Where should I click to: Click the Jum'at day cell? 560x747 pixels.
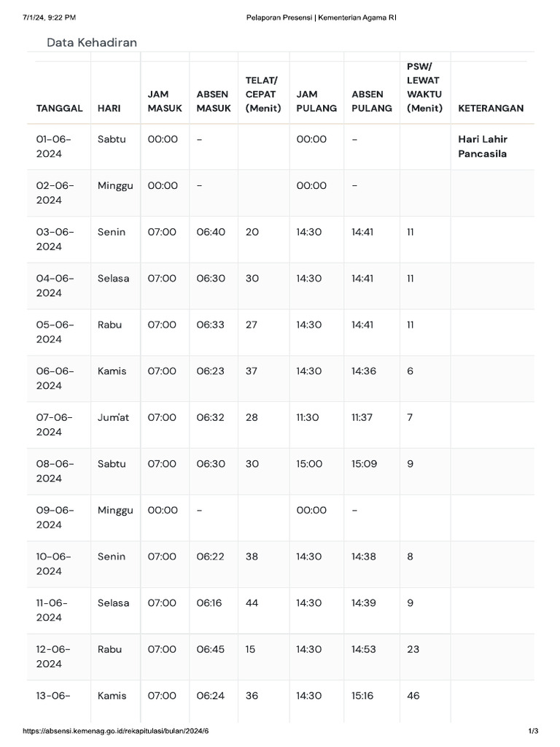coord(113,417)
